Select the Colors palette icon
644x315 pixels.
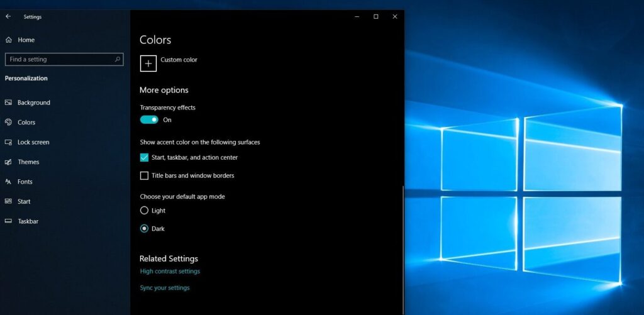8,122
